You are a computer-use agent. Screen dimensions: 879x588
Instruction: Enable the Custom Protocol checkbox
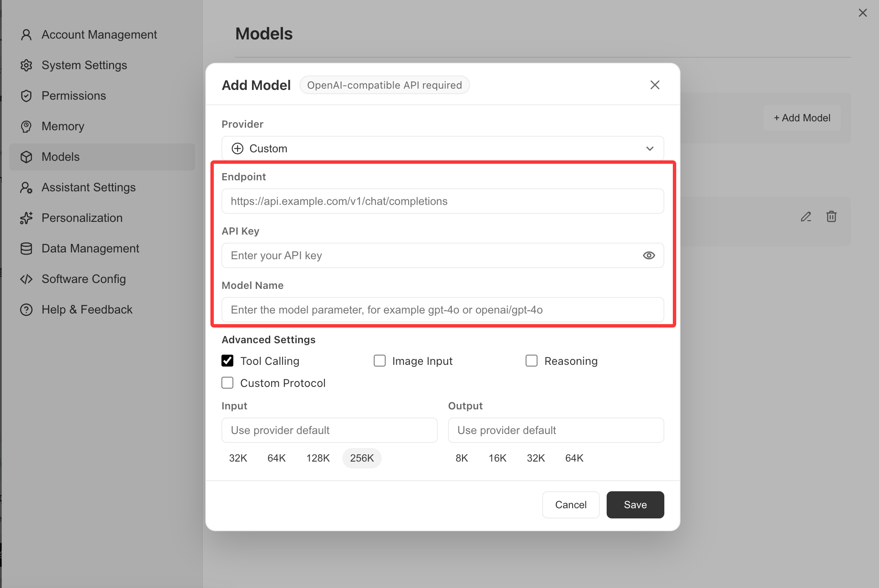227,383
